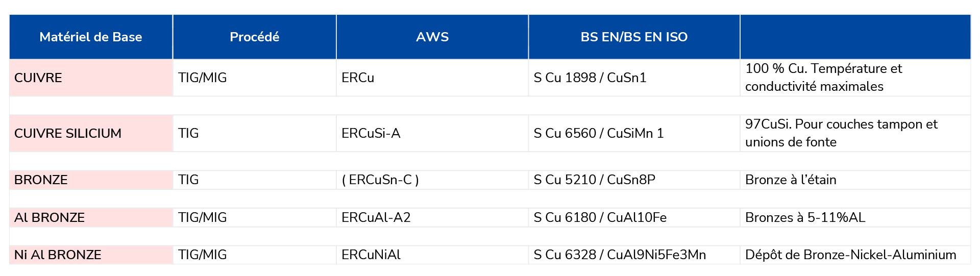Click the Matériel de Base column header

pos(91,37)
